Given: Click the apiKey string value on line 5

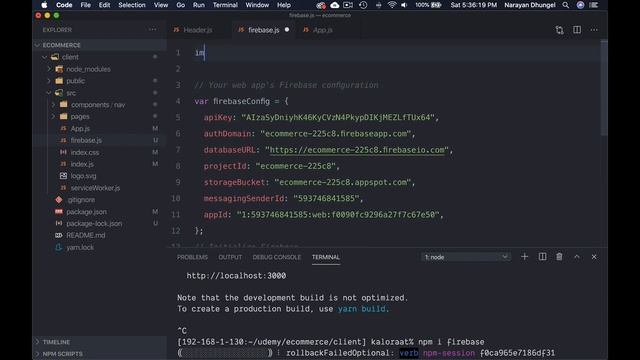Looking at the screenshot, I should [x=338, y=118].
